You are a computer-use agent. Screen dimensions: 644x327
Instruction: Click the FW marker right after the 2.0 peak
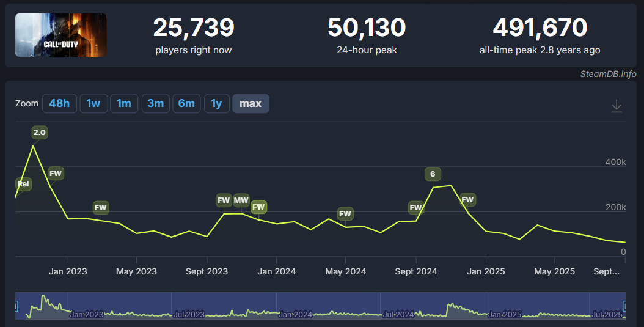[x=56, y=174]
